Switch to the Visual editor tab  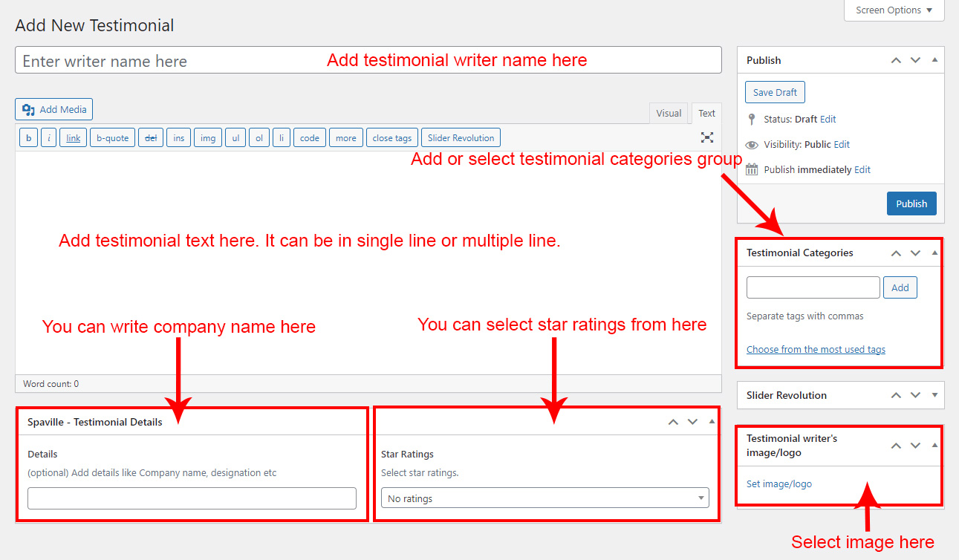click(668, 113)
